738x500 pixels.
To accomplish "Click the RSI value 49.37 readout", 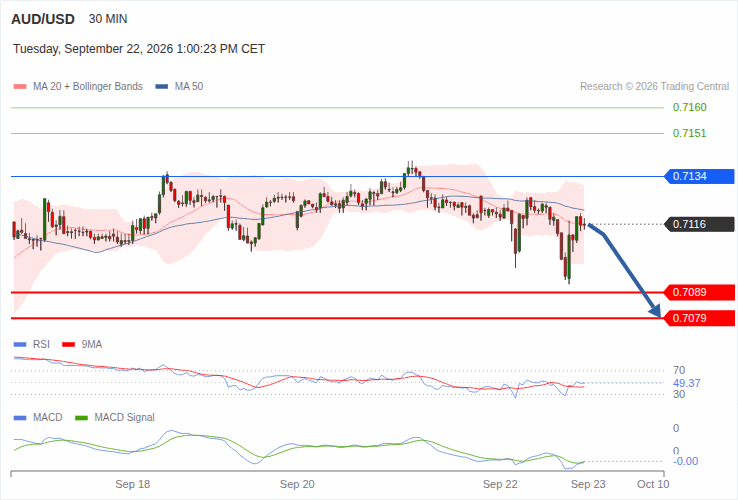I will [687, 383].
